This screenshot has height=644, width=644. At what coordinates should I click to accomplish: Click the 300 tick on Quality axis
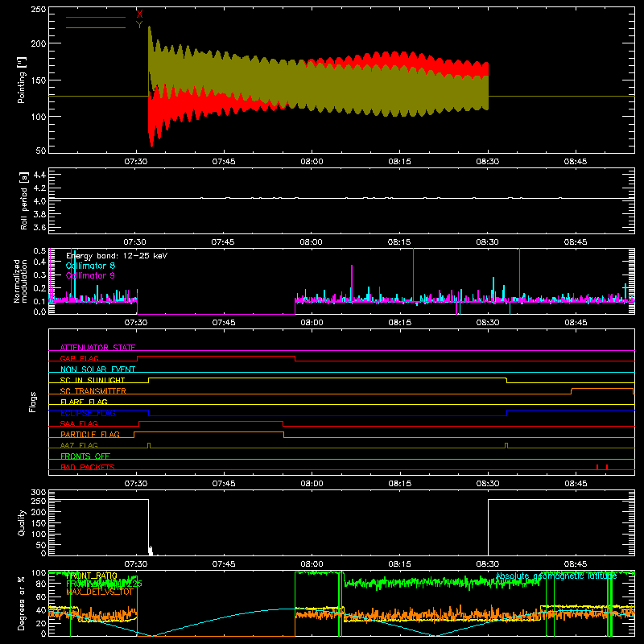38,493
